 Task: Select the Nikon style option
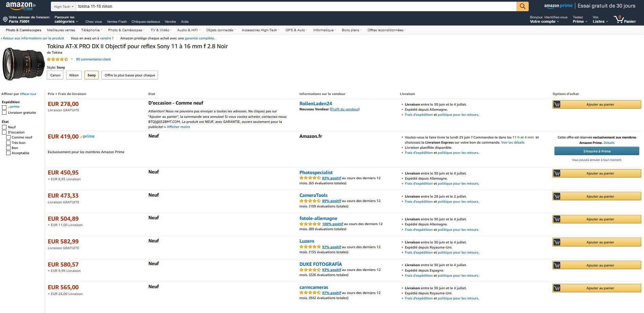74,75
